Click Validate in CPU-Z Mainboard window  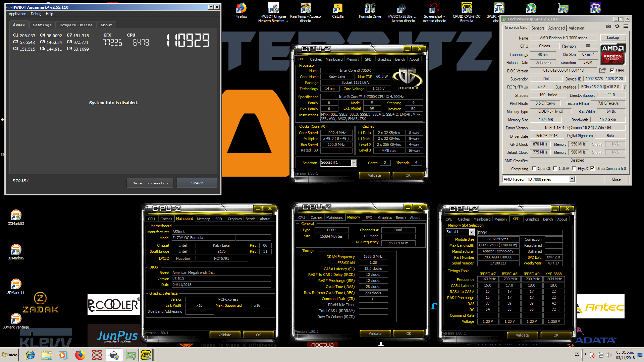[x=225, y=335]
